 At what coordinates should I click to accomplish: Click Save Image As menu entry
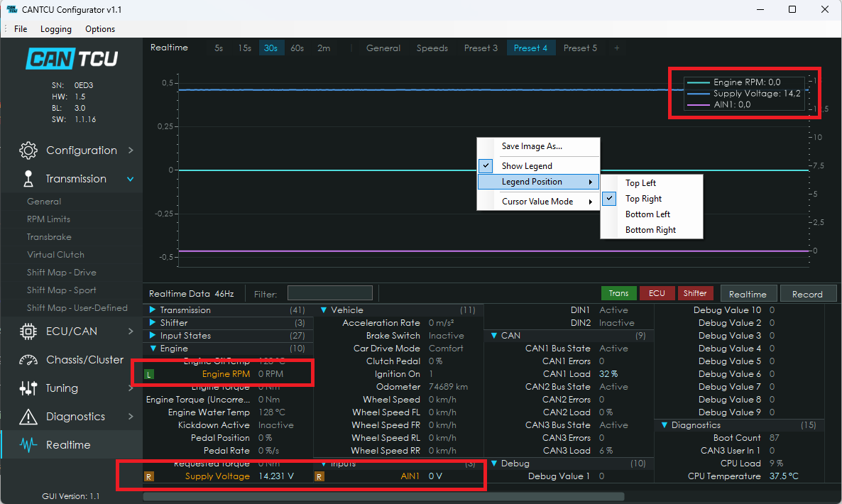(x=539, y=146)
